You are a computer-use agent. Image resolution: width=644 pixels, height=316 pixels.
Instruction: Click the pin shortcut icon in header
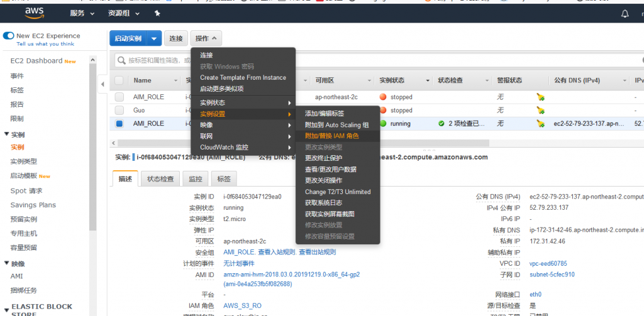click(x=157, y=14)
